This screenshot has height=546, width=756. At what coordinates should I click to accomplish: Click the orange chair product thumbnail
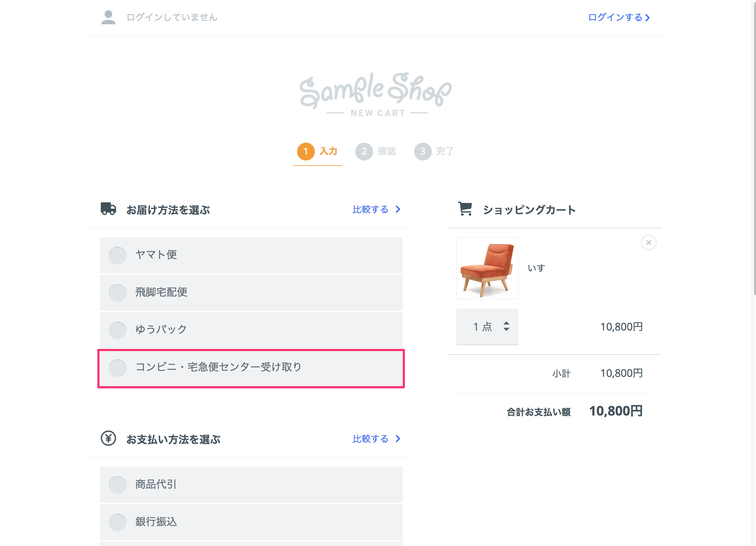click(x=487, y=268)
